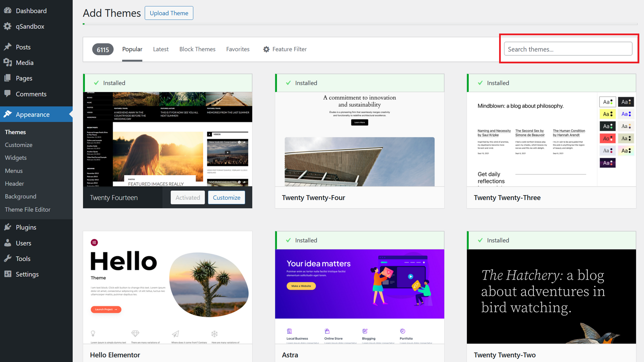Open the Users menu label
Viewport: 644px width, 362px height.
tap(23, 243)
